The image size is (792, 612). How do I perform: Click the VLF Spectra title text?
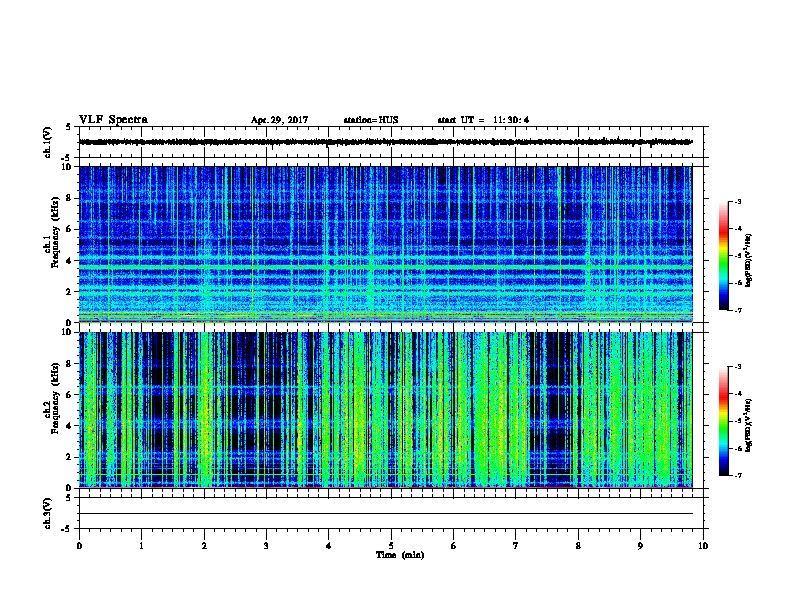pyautogui.click(x=113, y=120)
